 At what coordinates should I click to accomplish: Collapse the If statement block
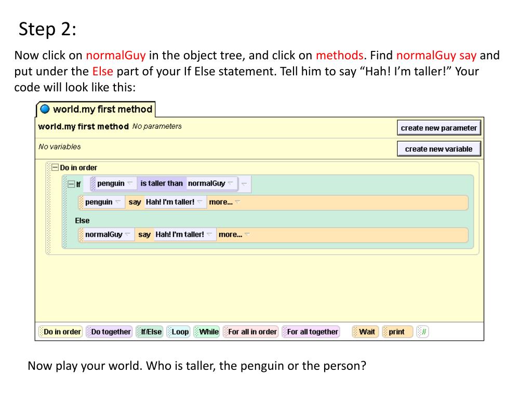pos(71,184)
